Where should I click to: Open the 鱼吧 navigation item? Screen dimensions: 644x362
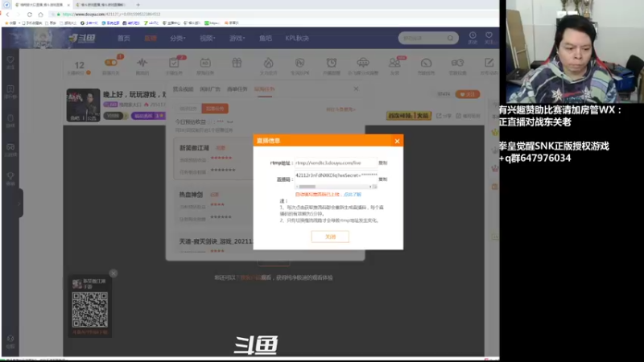pyautogui.click(x=266, y=38)
